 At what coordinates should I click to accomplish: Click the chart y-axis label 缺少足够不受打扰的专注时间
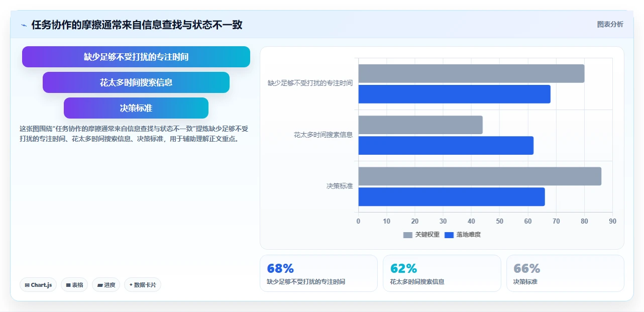[x=310, y=83]
